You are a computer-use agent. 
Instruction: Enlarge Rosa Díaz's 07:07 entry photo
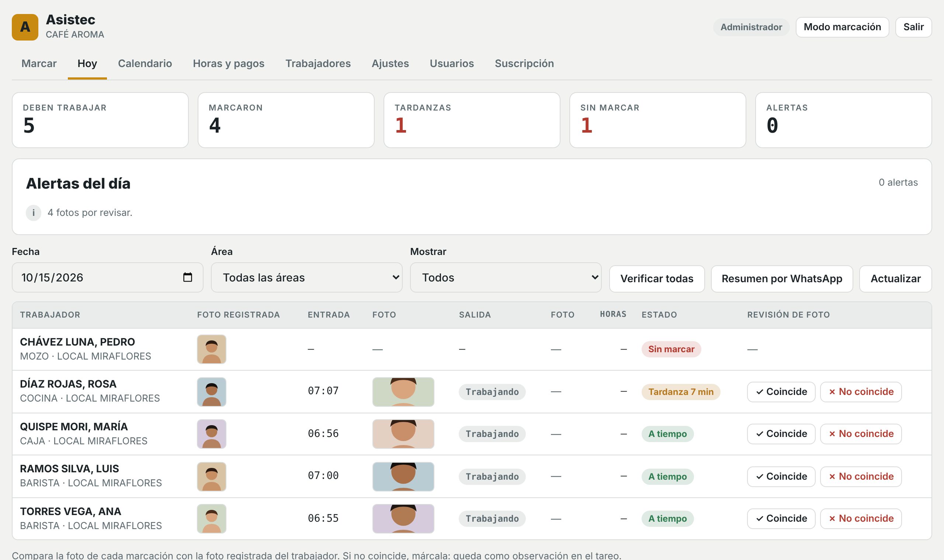403,392
